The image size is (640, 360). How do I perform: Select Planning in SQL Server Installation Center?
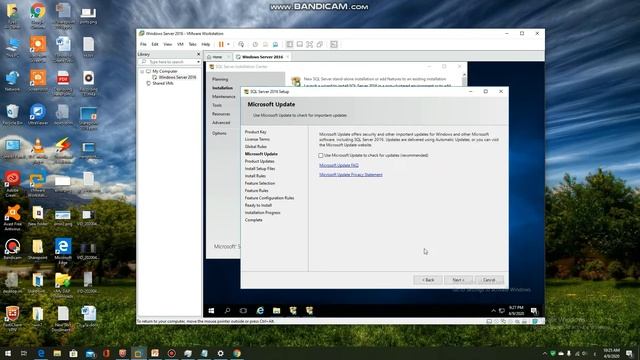pyautogui.click(x=220, y=79)
